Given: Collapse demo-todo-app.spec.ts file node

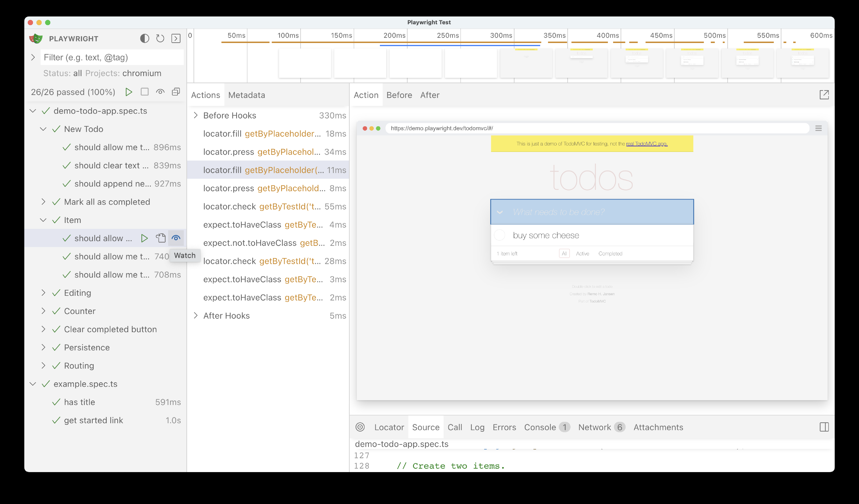Looking at the screenshot, I should (33, 111).
